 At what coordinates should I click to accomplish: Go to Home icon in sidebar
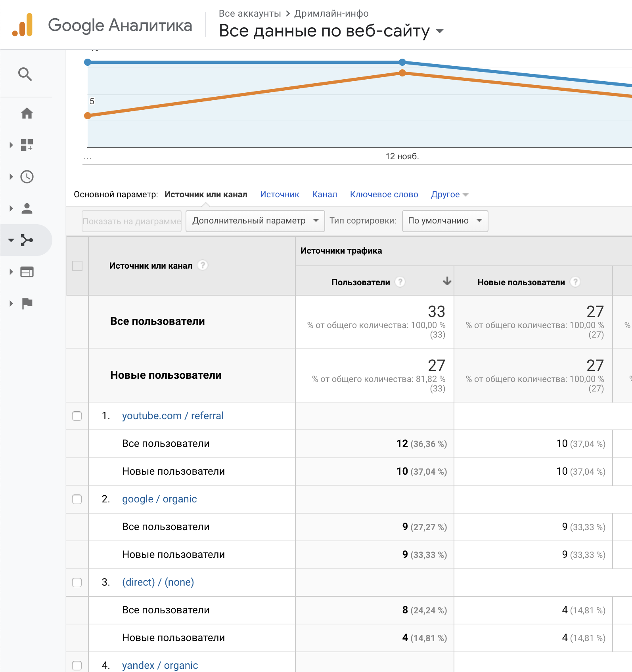[x=27, y=113]
